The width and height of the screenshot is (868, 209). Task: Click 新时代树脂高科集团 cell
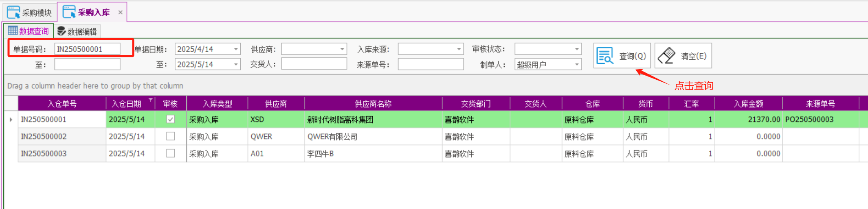point(373,120)
